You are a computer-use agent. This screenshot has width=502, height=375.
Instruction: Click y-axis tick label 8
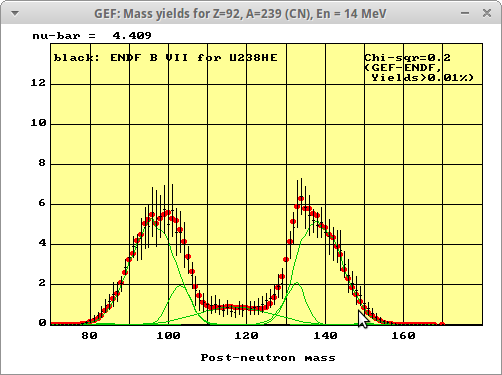tap(42, 163)
